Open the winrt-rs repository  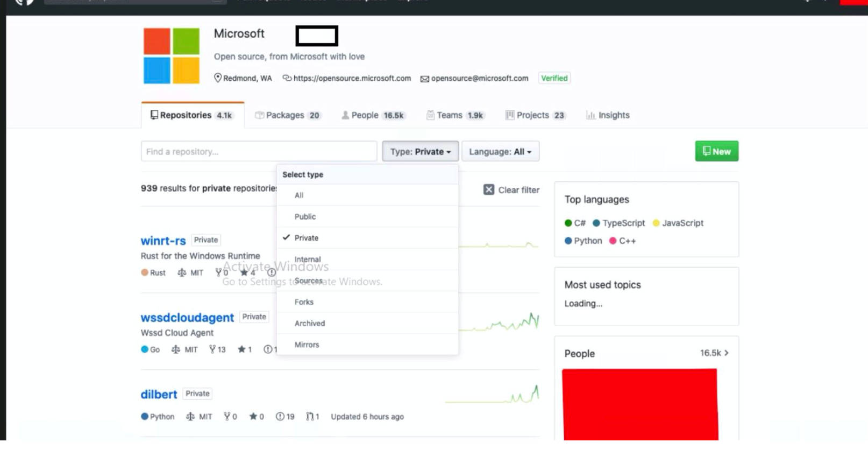point(163,241)
